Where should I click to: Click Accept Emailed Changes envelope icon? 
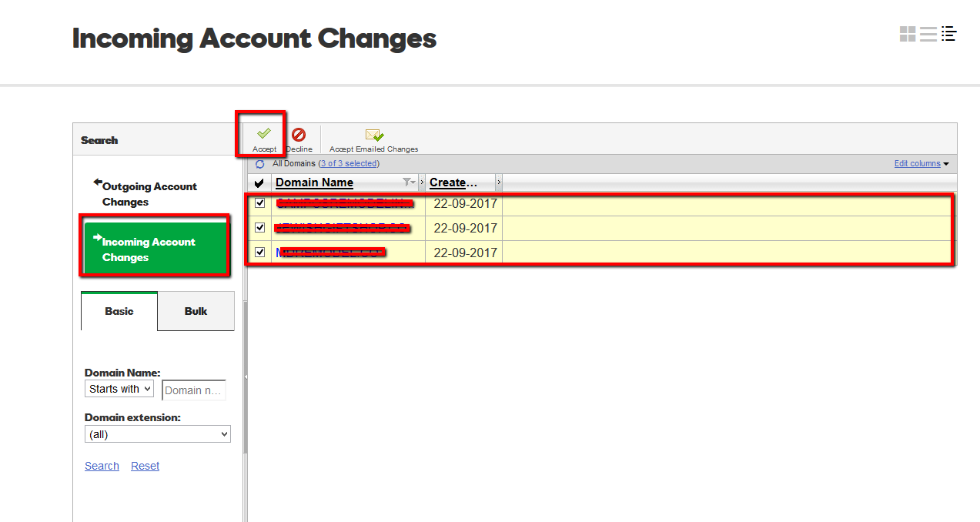tap(374, 135)
